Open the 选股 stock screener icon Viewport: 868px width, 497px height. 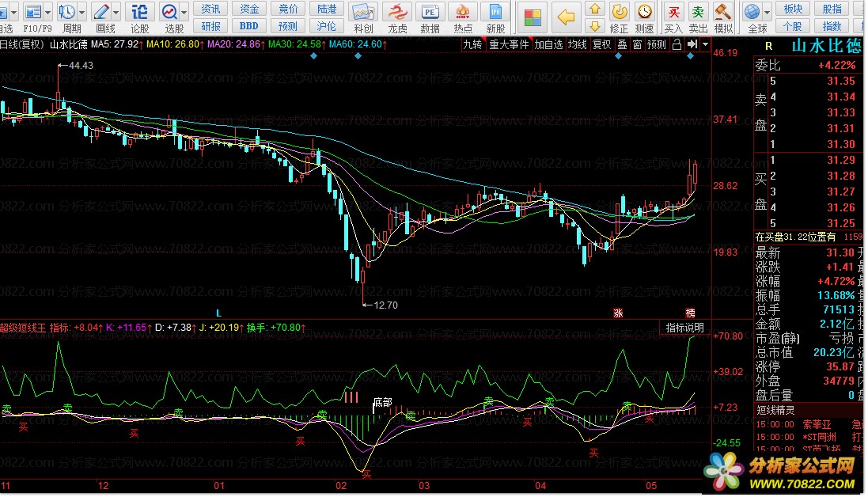(169, 11)
